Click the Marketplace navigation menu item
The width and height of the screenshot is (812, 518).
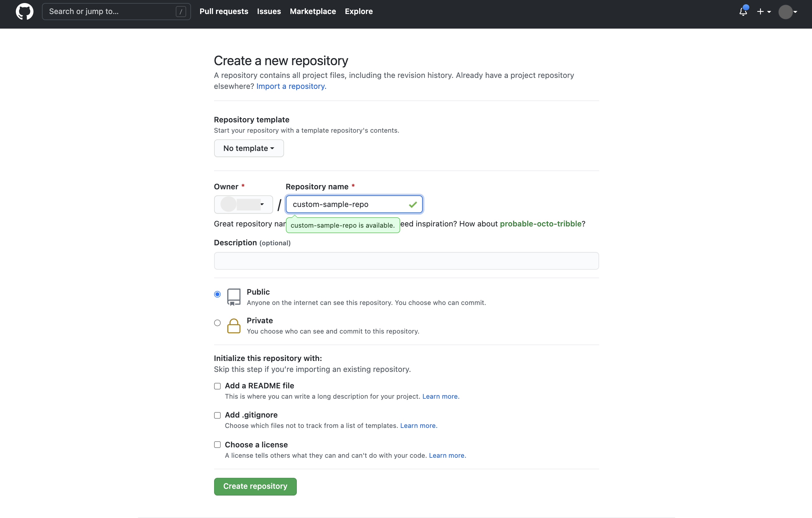click(313, 11)
